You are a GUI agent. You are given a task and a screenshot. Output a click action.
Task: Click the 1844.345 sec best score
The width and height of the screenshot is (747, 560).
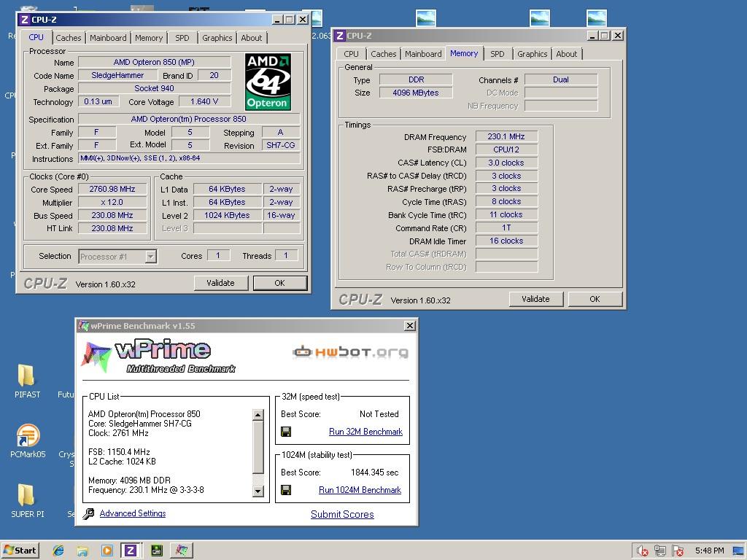pyautogui.click(x=375, y=472)
